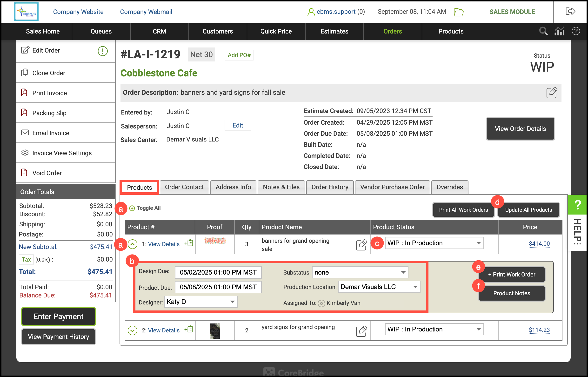Switch to the Order History tab
This screenshot has height=377, width=588.
point(330,187)
